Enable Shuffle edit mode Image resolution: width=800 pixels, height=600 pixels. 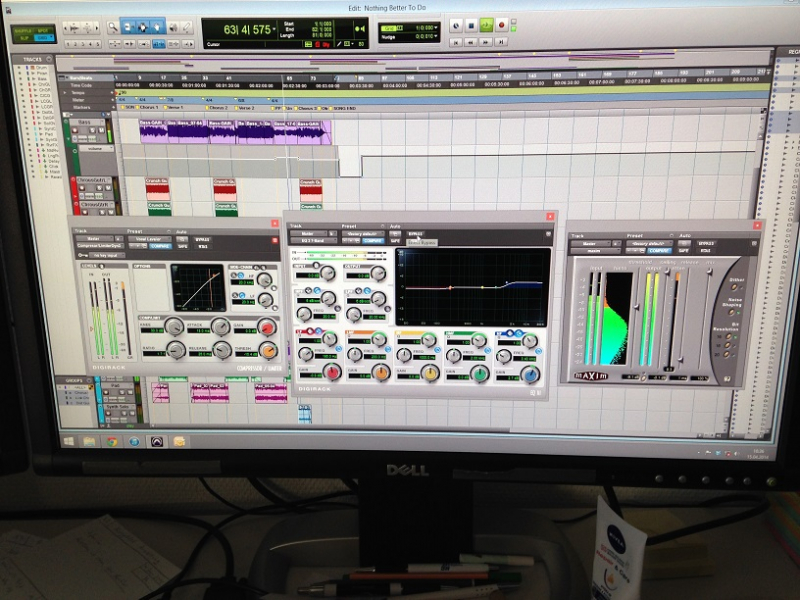[x=23, y=31]
